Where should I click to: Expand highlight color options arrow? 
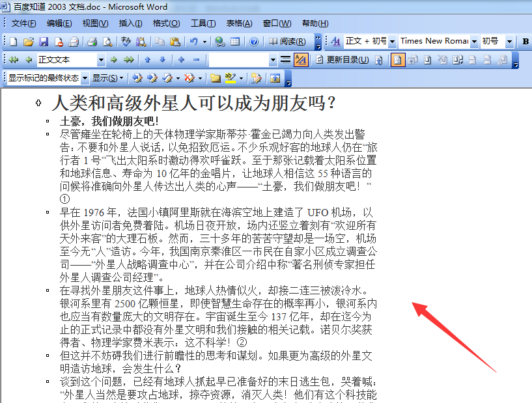point(241,78)
